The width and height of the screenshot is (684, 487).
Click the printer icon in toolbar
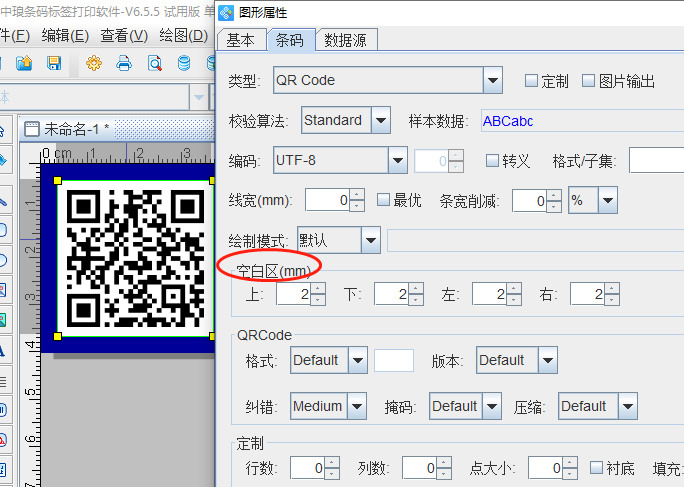(x=124, y=64)
